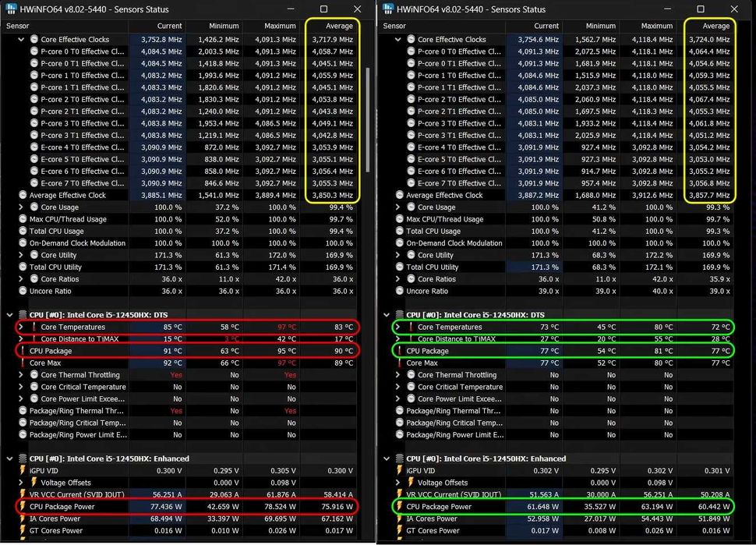The height and width of the screenshot is (545, 756).
Task: Click CPU chip icon of DTS group, right window
Action: (x=400, y=315)
